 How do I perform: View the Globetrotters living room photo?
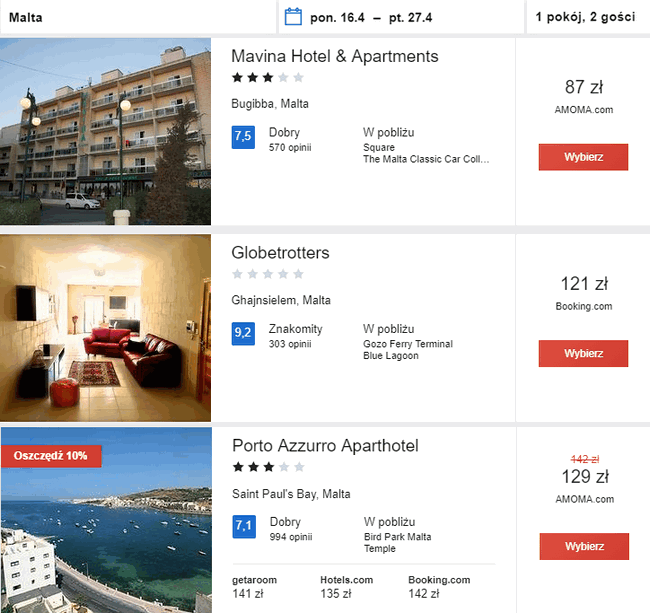click(105, 328)
